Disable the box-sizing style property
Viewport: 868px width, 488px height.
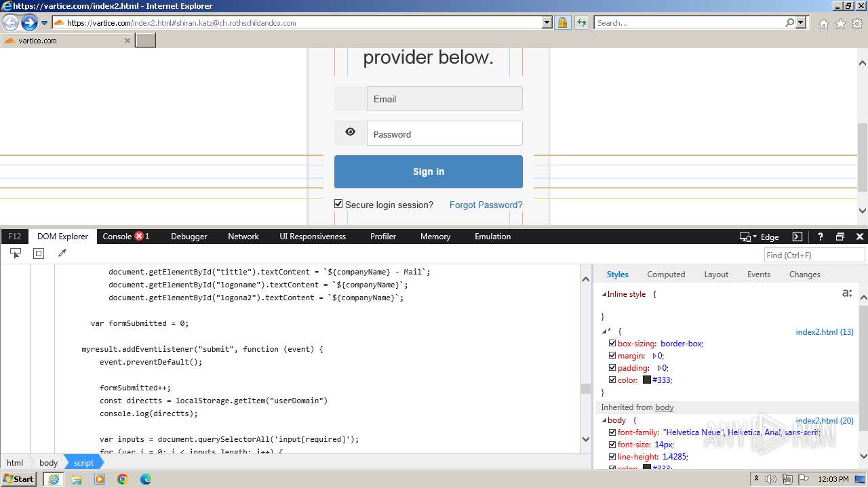(x=612, y=344)
